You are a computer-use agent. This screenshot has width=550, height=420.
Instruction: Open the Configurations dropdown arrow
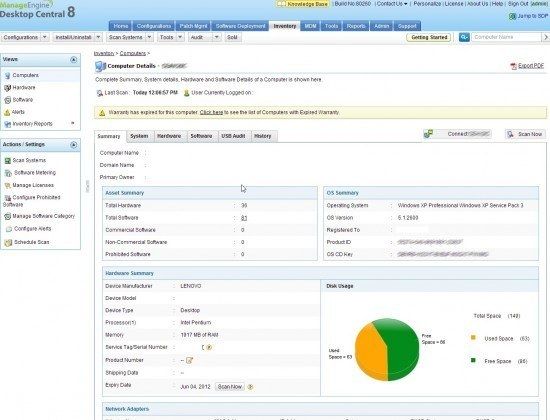click(x=45, y=37)
